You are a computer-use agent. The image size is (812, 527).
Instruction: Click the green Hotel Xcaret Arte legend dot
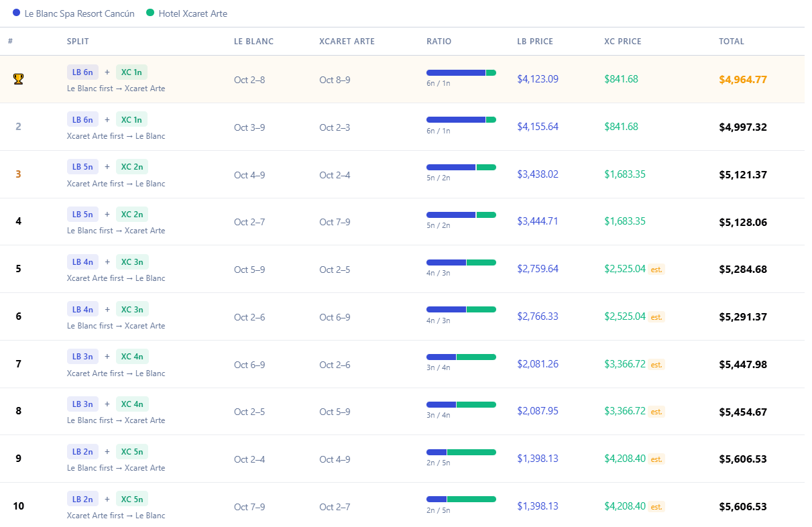pos(150,13)
